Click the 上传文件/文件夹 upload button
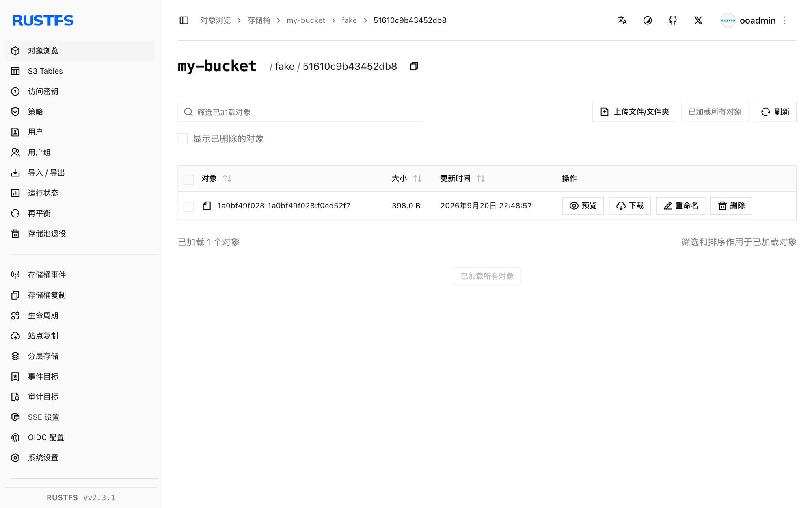Image resolution: width=812 pixels, height=508 pixels. coord(634,112)
